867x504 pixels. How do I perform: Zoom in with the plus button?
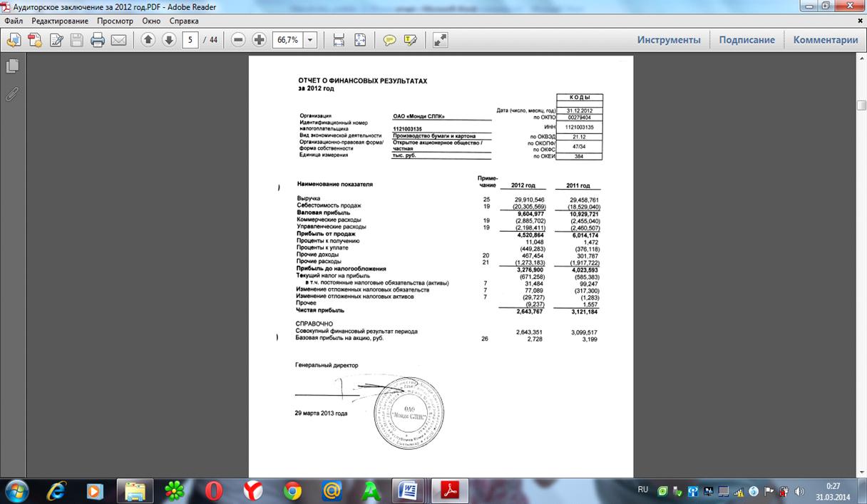tap(260, 40)
